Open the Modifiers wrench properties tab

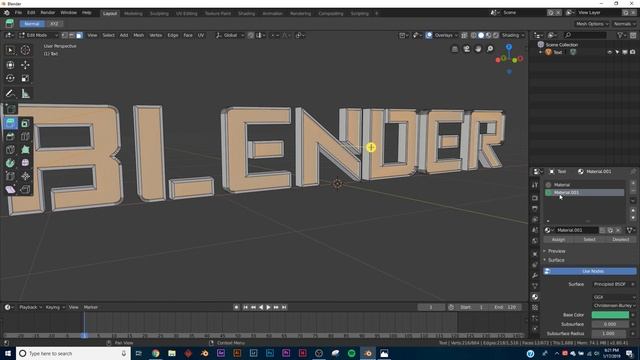[x=535, y=275]
